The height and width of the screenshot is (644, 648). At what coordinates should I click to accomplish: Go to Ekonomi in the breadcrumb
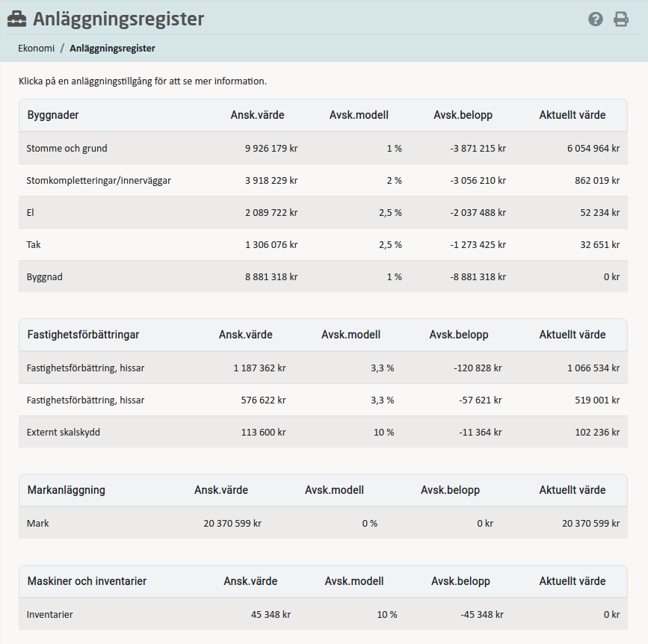(x=37, y=49)
